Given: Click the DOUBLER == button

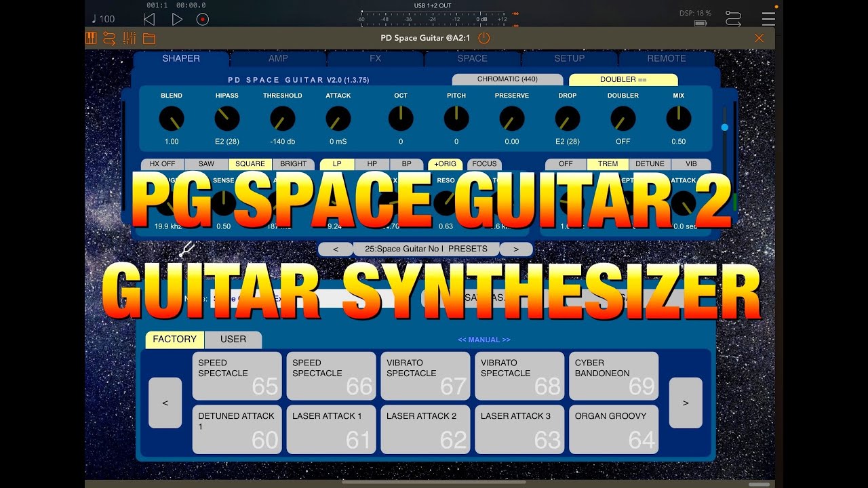Looking at the screenshot, I should 623,80.
